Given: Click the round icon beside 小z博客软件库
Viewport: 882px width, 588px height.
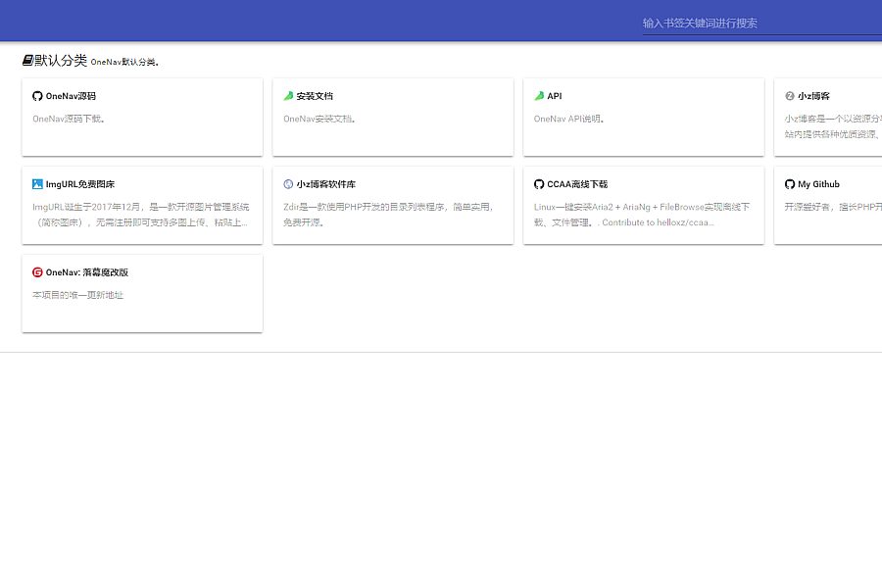Looking at the screenshot, I should tap(288, 184).
